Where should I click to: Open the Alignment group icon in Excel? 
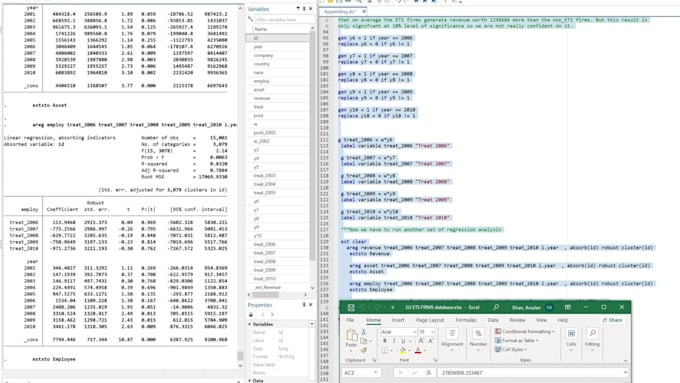click(452, 334)
